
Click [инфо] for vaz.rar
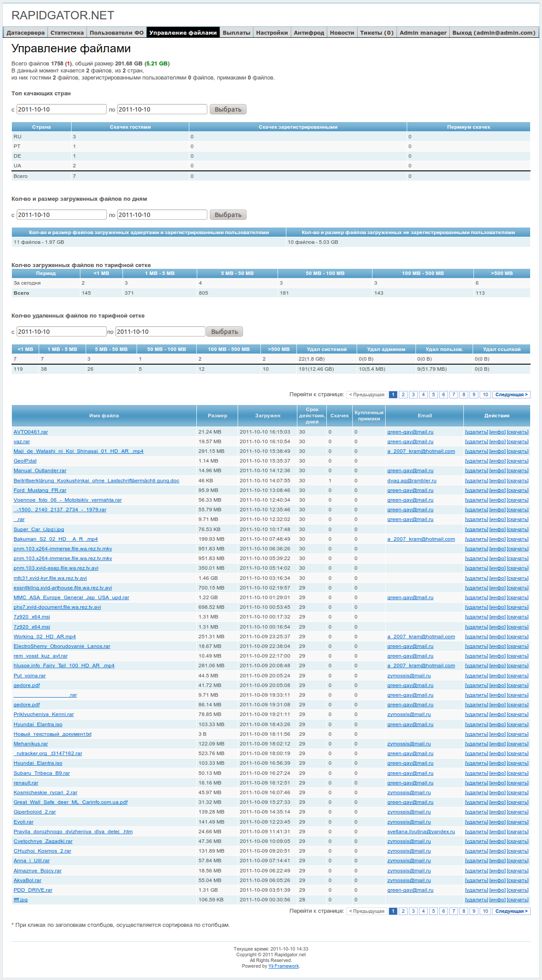(497, 441)
